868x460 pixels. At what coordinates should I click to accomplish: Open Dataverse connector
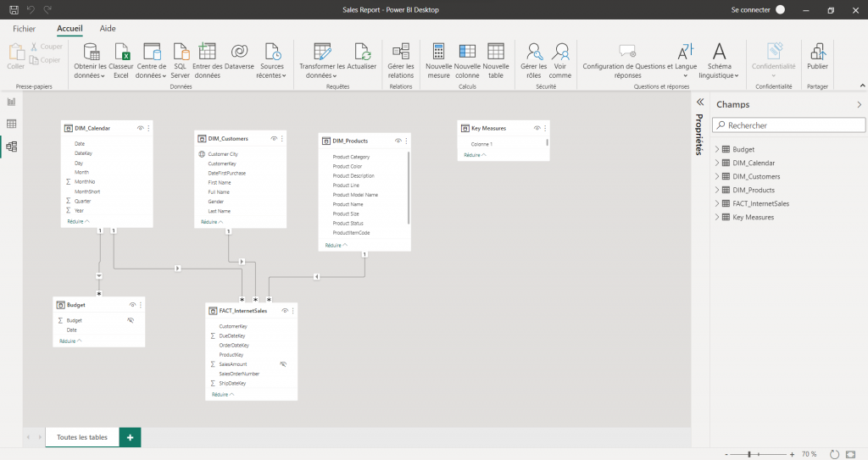tap(239, 56)
